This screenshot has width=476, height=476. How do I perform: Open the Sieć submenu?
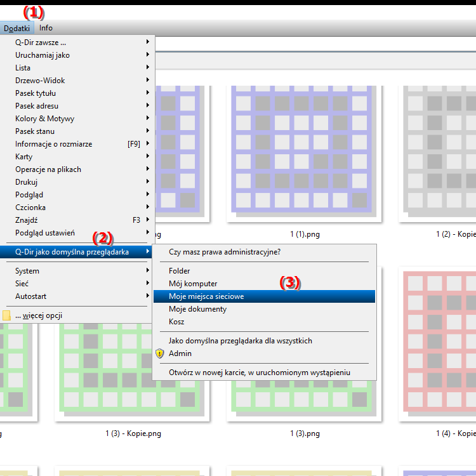tap(77, 284)
